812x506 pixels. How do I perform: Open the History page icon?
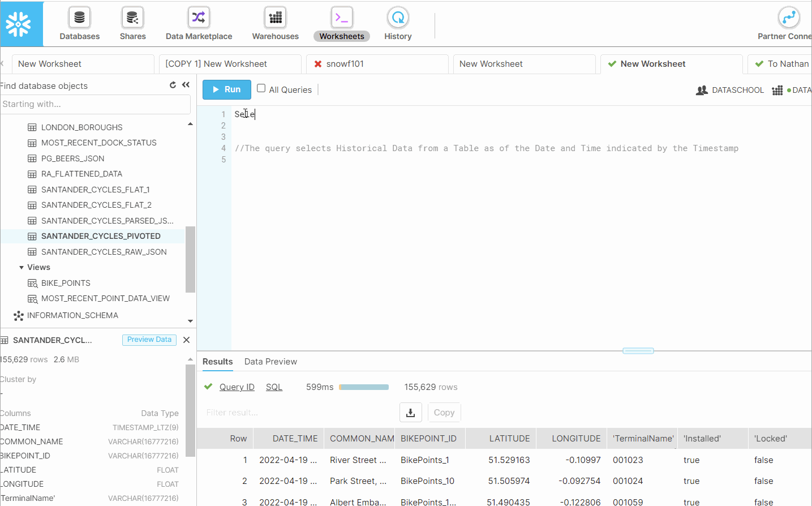coord(398,18)
